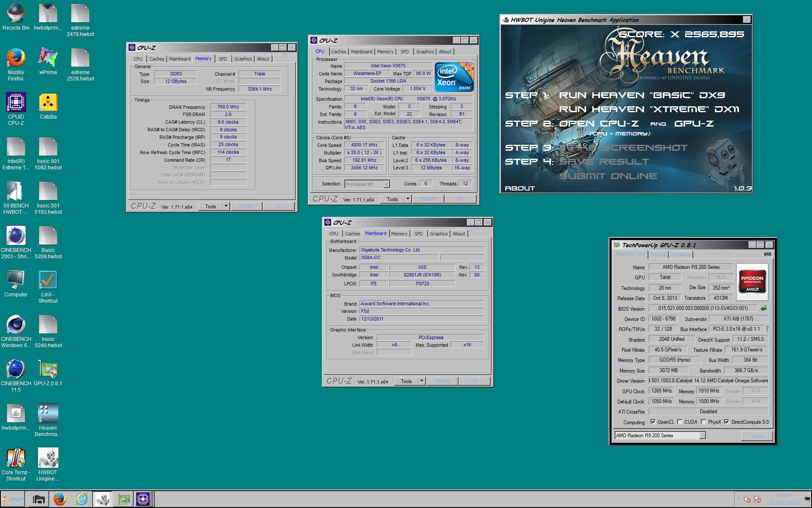Screen dimensions: 812x508
Task: Click the Core Speed 4800.17 MHz value
Action: pyautogui.click(x=364, y=145)
